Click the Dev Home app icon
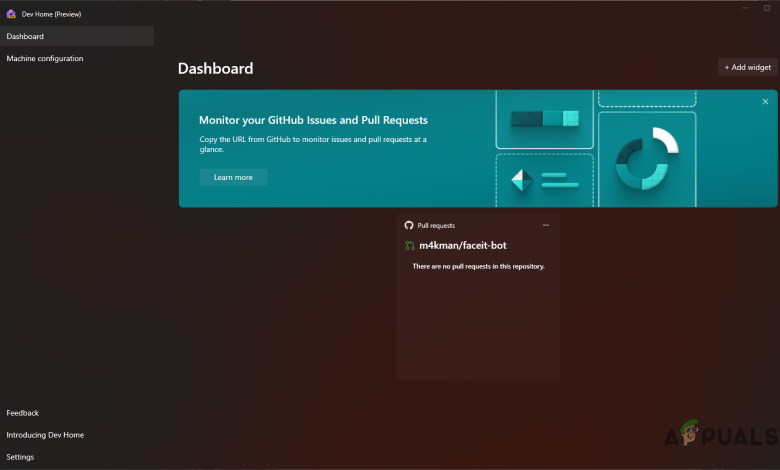 click(x=11, y=14)
